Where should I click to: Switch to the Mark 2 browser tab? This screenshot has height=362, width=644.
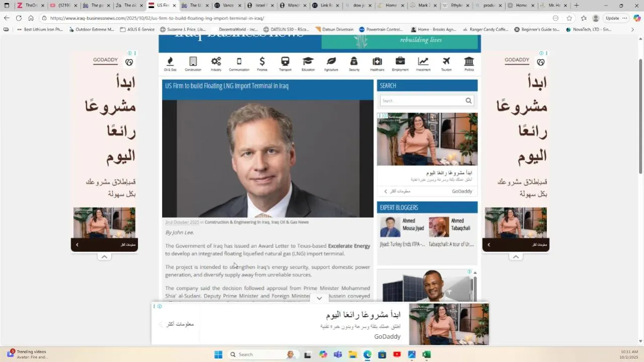(x=424, y=6)
